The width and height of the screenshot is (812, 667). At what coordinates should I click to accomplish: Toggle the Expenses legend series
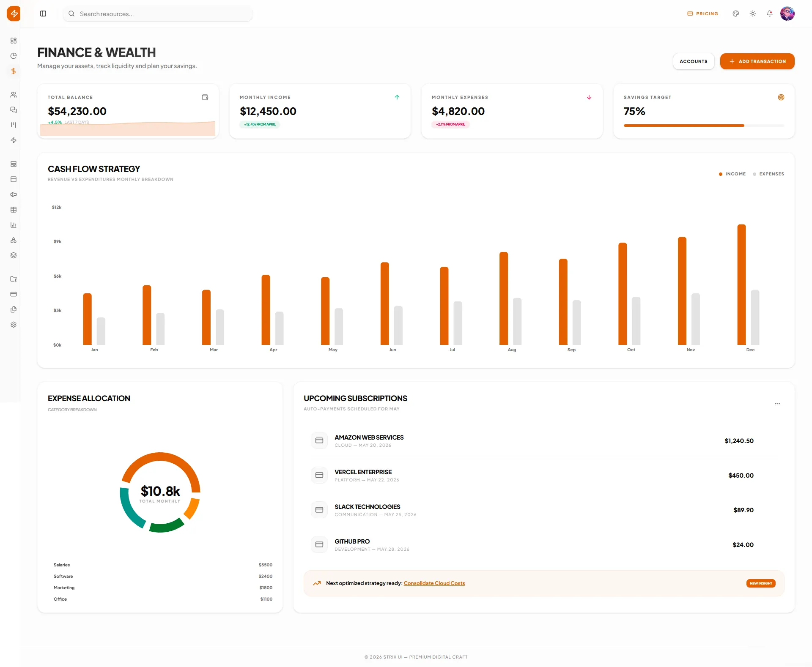point(768,174)
